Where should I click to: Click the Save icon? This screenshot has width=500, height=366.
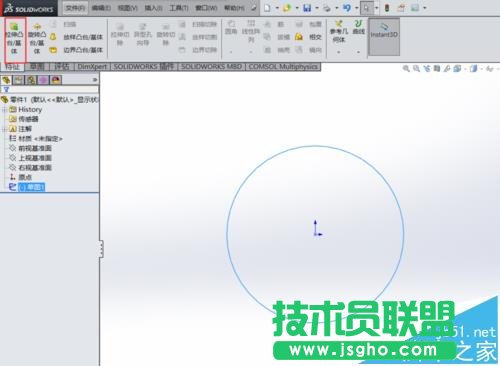[x=307, y=8]
